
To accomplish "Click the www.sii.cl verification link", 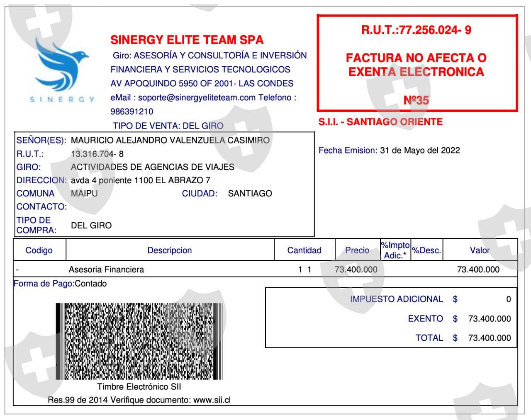I will pos(212,400).
